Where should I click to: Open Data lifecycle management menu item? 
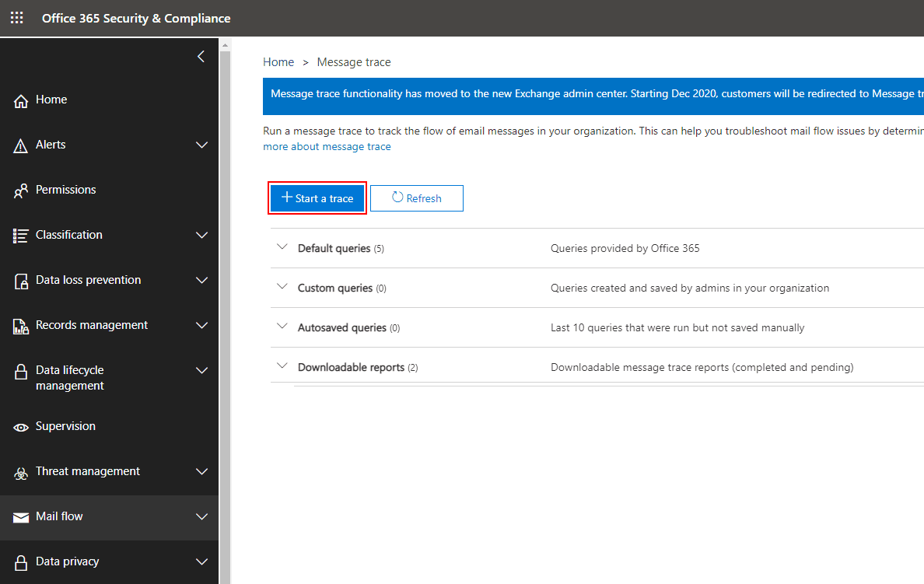(x=69, y=378)
